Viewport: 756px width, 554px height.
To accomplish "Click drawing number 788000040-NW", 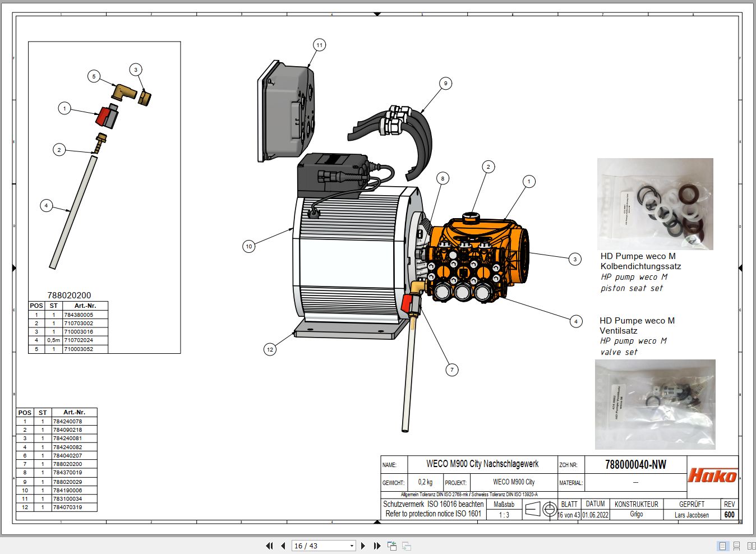I will pos(635,464).
